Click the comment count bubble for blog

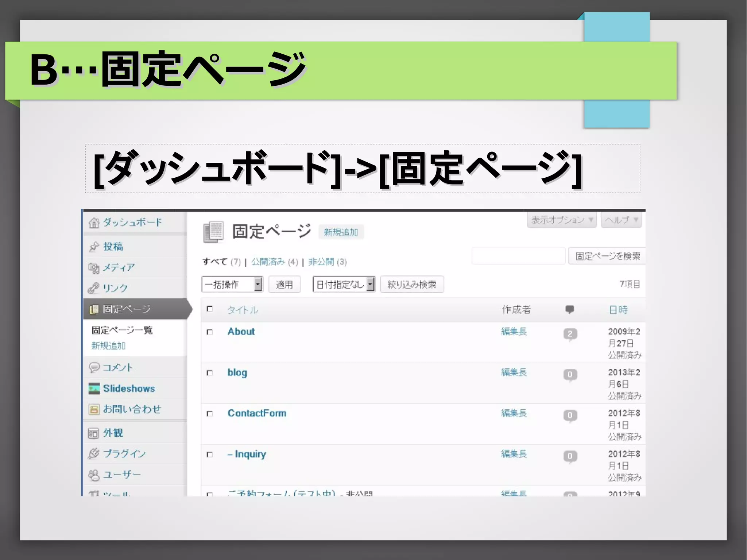[x=570, y=375]
